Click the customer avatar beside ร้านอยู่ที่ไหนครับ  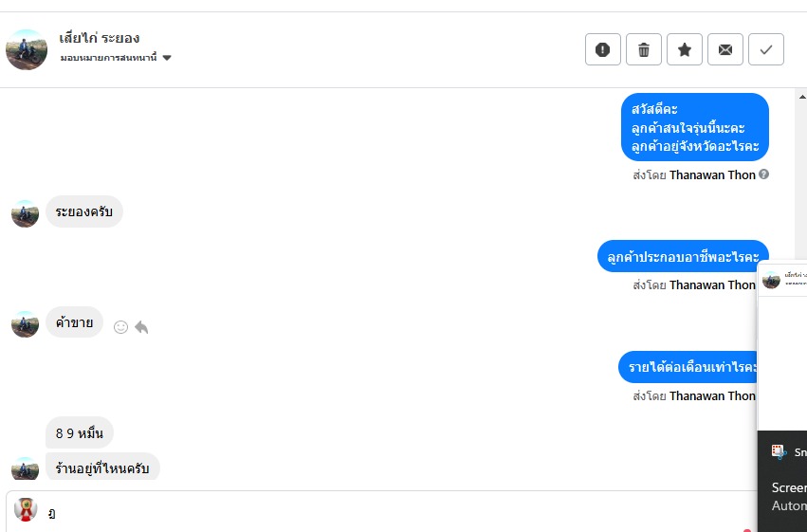(25, 468)
